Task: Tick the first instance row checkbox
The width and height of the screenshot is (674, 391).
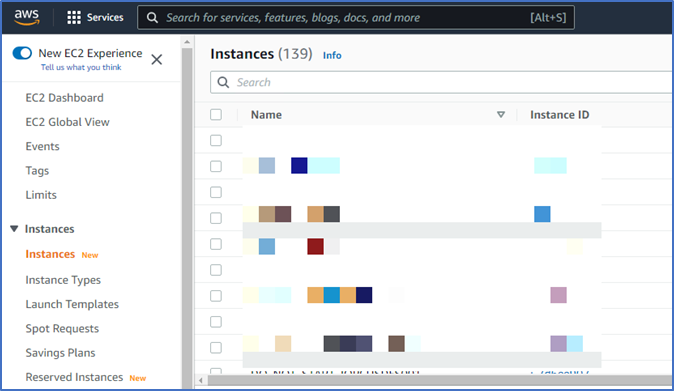Action: (216, 141)
